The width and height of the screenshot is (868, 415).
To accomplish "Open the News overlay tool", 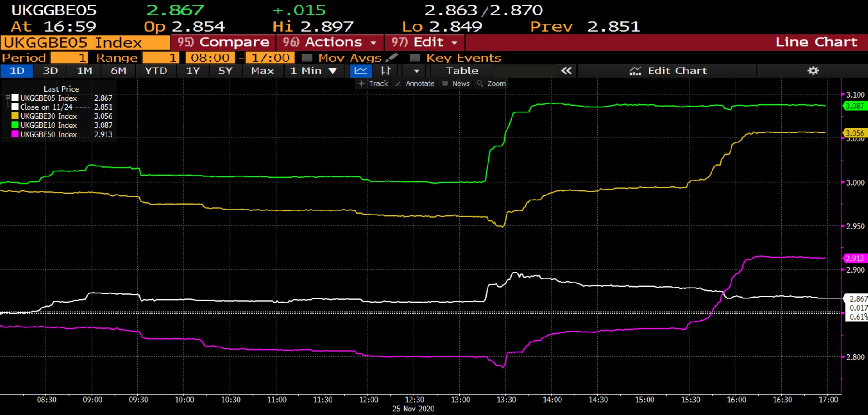I will click(x=456, y=83).
